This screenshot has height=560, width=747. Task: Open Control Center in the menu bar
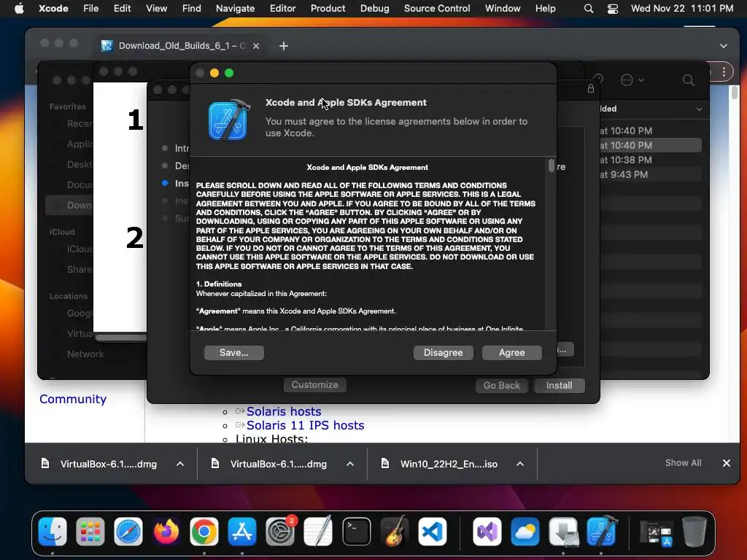pyautogui.click(x=613, y=9)
